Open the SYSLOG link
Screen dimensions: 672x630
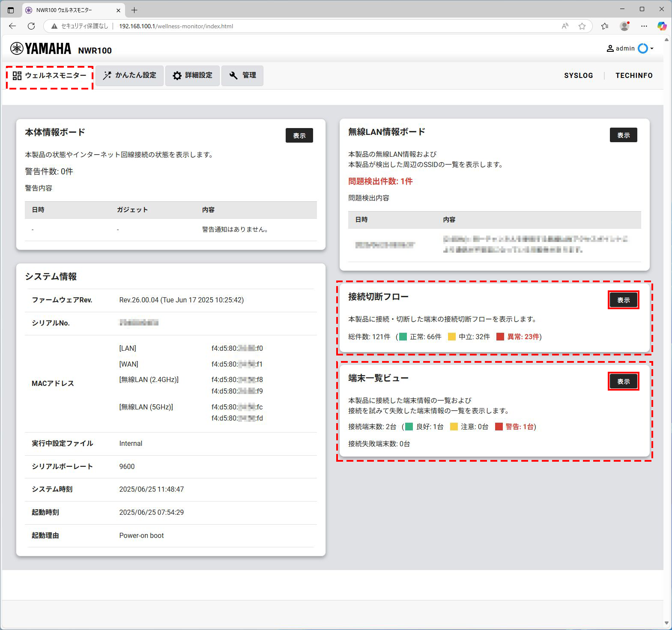[x=578, y=75]
